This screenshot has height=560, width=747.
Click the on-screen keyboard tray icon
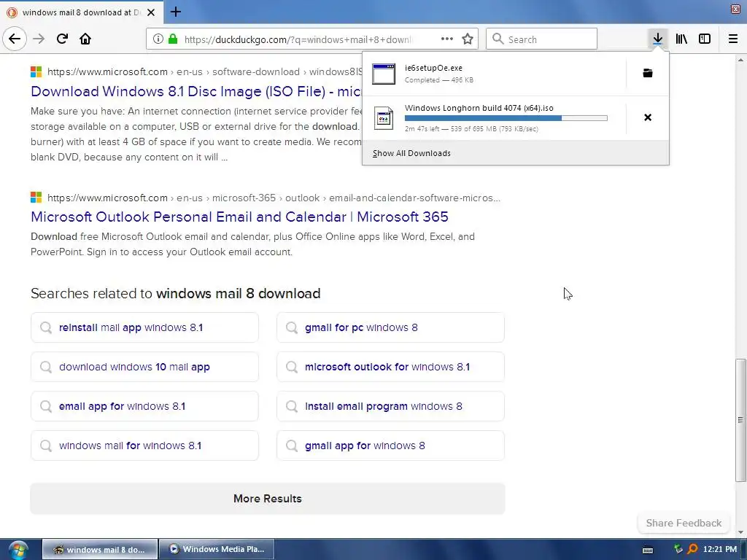[648, 550]
